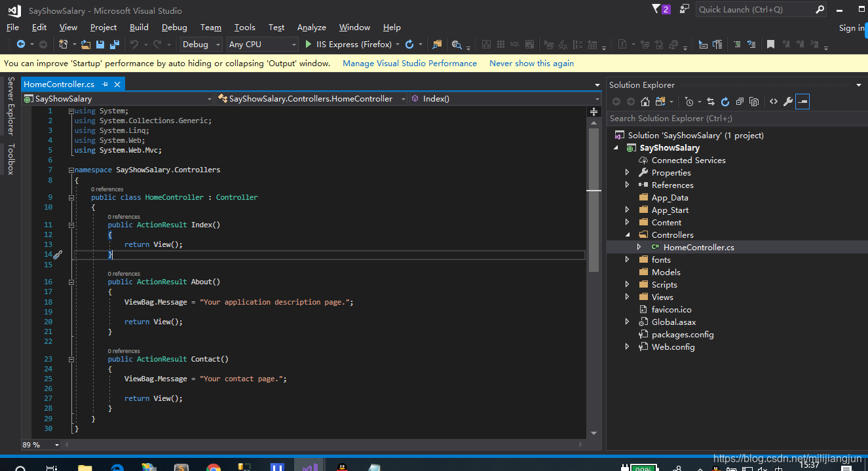The height and width of the screenshot is (471, 868).
Task: Click Never show this again link
Action: click(531, 64)
